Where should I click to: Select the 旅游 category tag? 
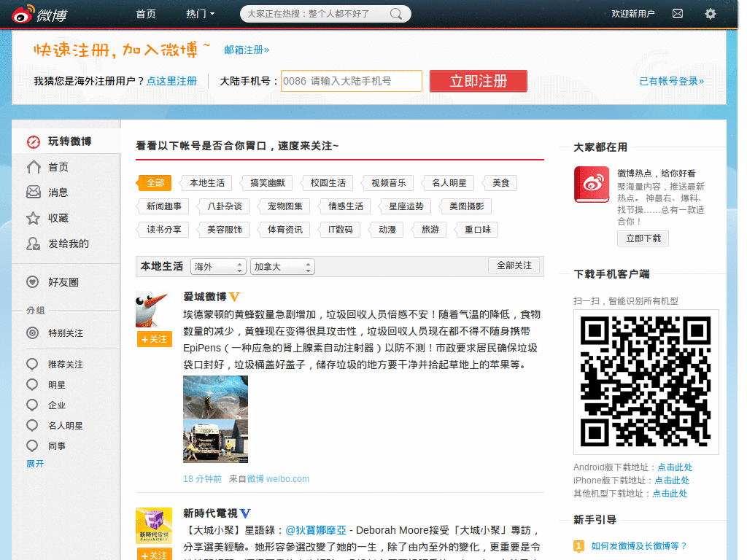tap(429, 230)
